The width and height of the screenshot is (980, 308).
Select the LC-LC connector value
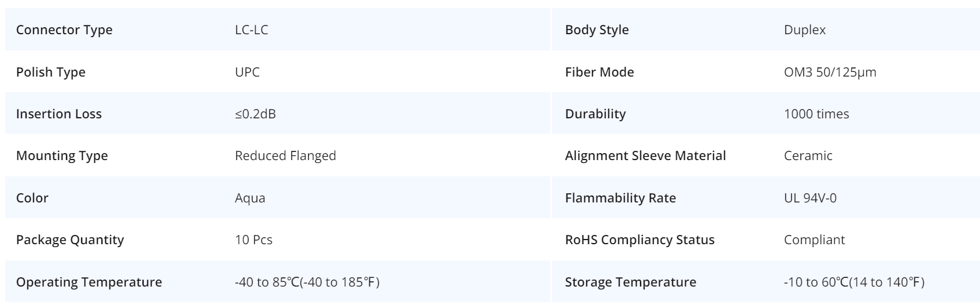[251, 30]
